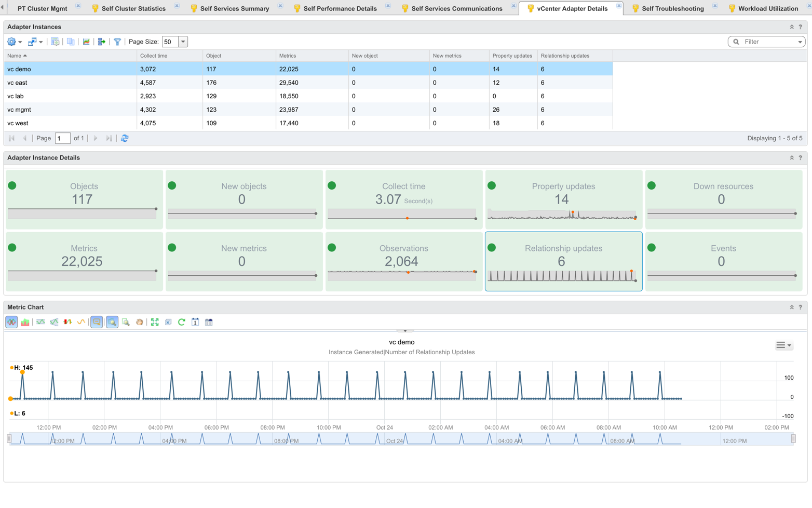The image size is (812, 508).
Task: Refresh the metric chart data
Action: tap(181, 322)
